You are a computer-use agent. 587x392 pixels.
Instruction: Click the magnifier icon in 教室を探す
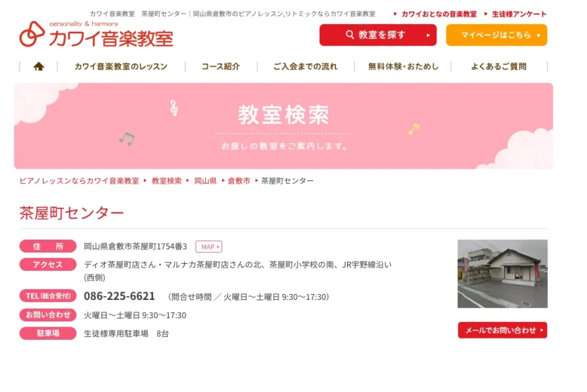[350, 35]
